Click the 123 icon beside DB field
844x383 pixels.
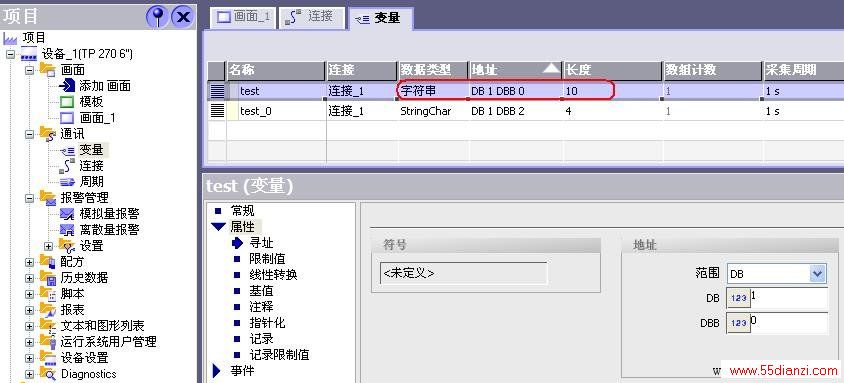click(738, 297)
